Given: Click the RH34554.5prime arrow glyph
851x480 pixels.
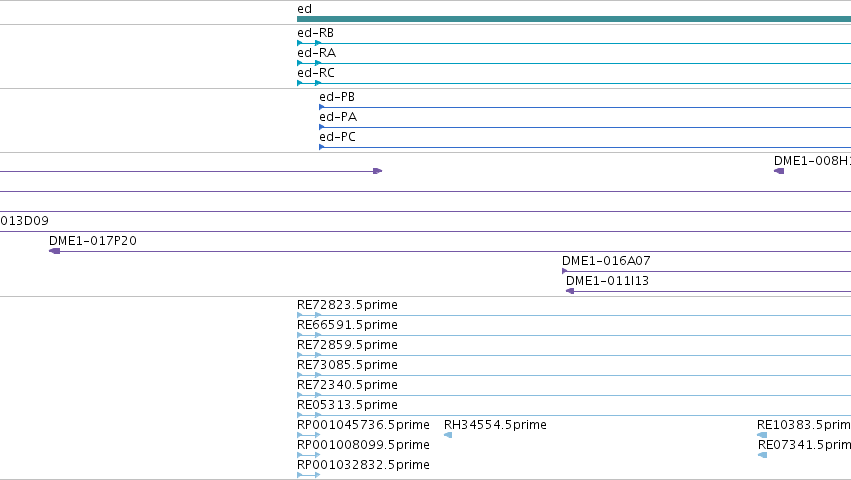Looking at the screenshot, I should click(x=448, y=435).
